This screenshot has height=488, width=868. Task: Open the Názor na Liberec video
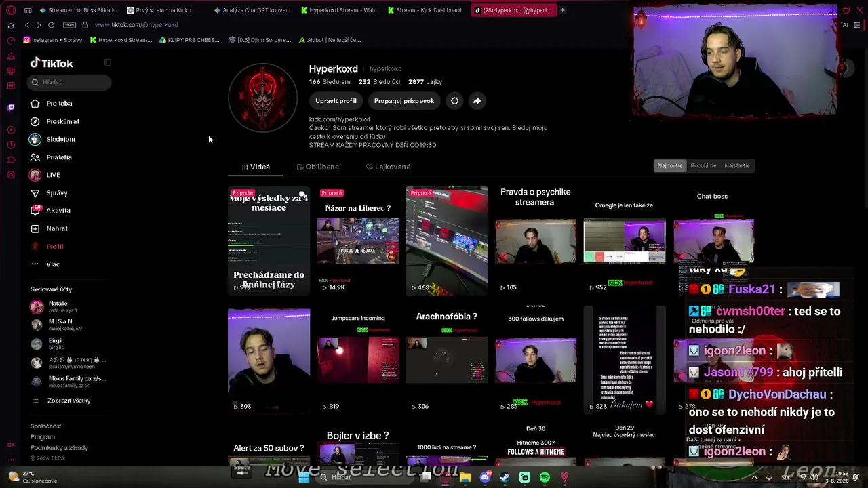pos(358,241)
